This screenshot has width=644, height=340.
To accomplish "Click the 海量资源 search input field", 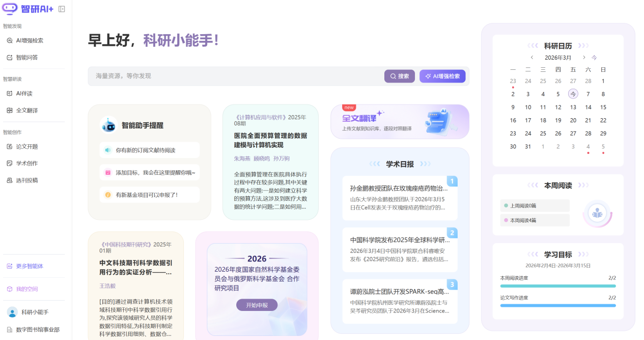I will tap(229, 75).
